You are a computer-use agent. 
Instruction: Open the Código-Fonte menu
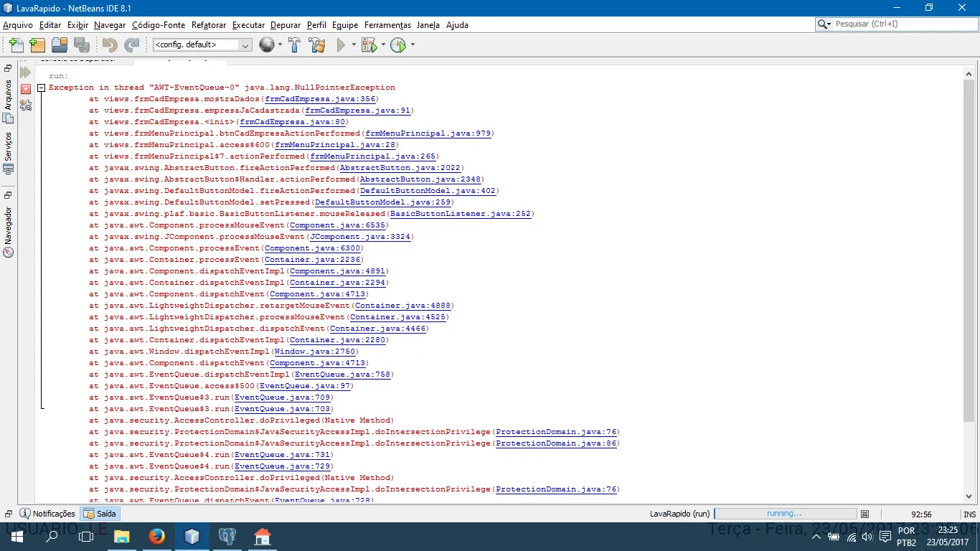coord(159,25)
